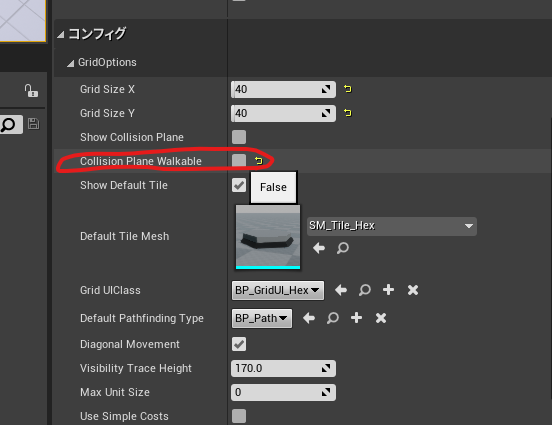
Task: Clear the Grid UIClass value
Action: point(413,290)
